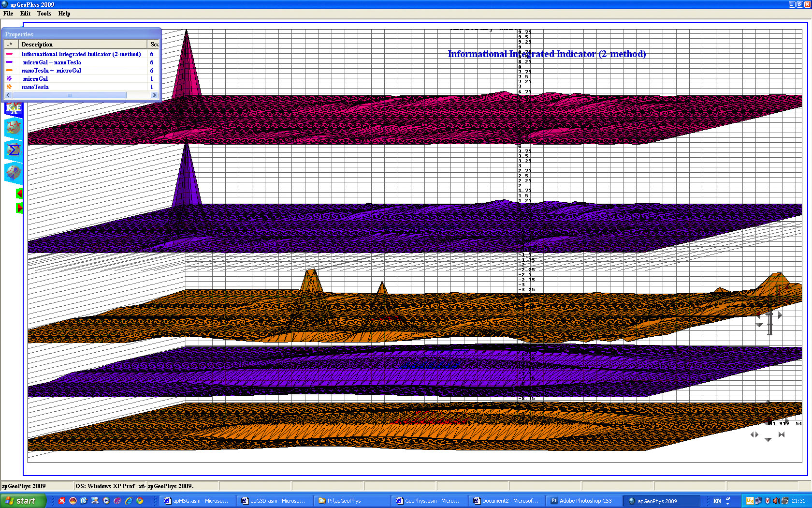The width and height of the screenshot is (812, 508).
Task: Open the Tools menu
Action: (x=44, y=14)
